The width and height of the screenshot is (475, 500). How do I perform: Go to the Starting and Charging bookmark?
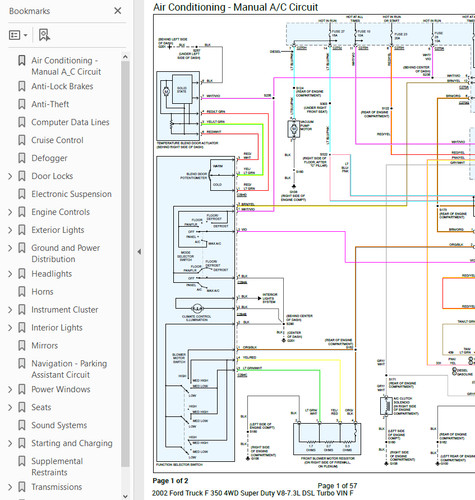click(72, 444)
